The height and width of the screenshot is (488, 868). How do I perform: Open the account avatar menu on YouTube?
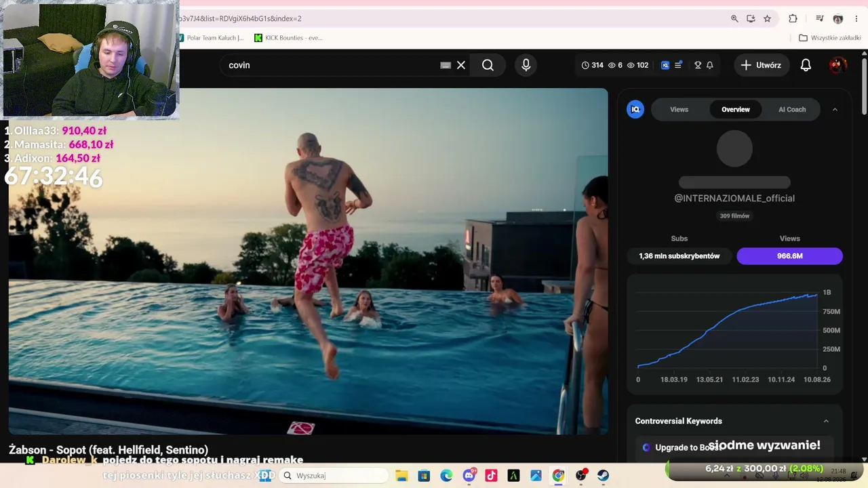(838, 65)
